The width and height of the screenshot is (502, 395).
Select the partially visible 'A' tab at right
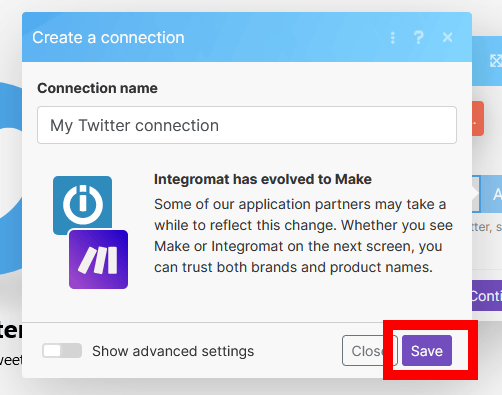(x=491, y=194)
